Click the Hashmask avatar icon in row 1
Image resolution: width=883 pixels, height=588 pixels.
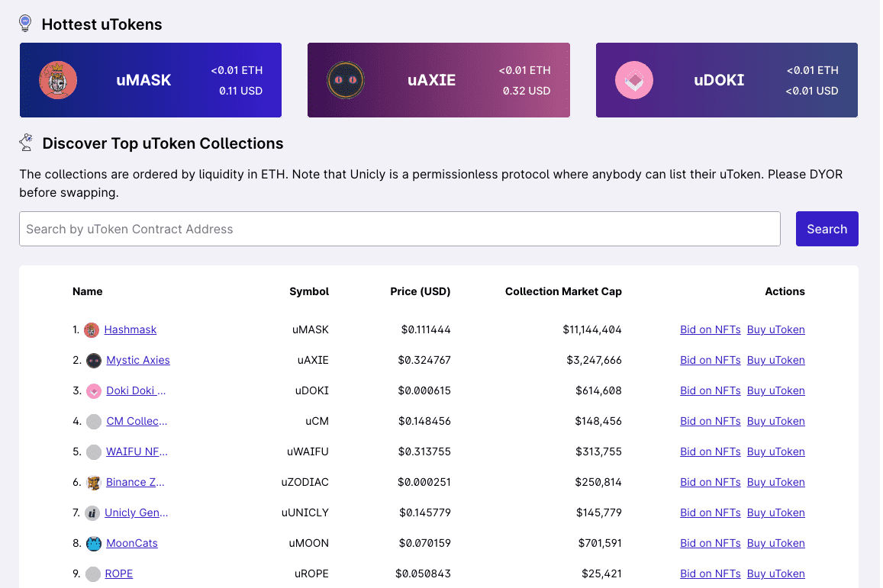coord(92,329)
